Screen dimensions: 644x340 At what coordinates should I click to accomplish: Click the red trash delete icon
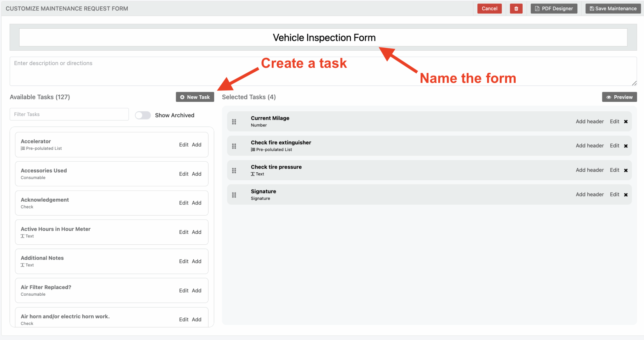(x=516, y=8)
